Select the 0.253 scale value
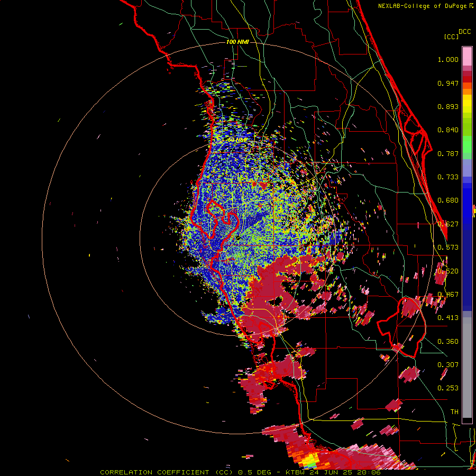 [x=448, y=388]
